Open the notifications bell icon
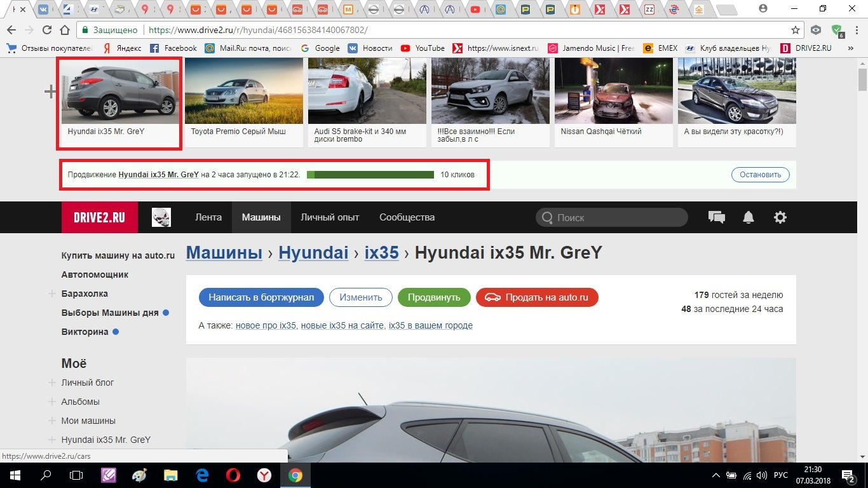The image size is (868, 488). pos(749,217)
